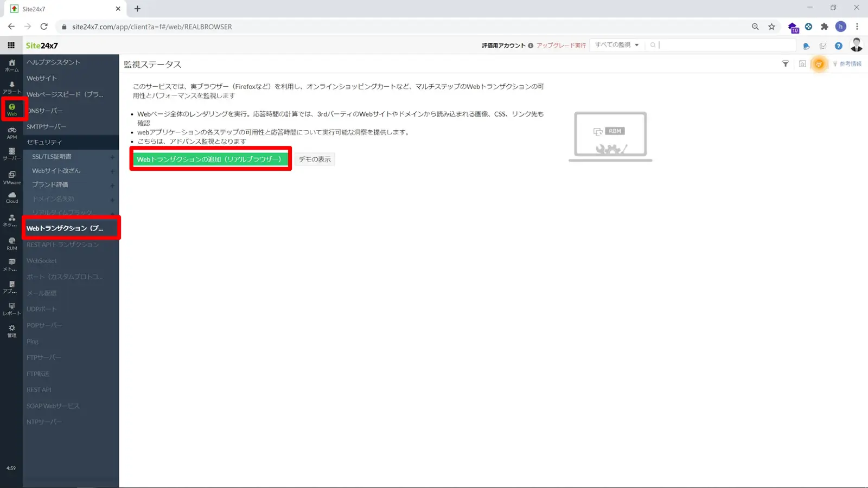Collapse the セキュリティ section

point(71,142)
